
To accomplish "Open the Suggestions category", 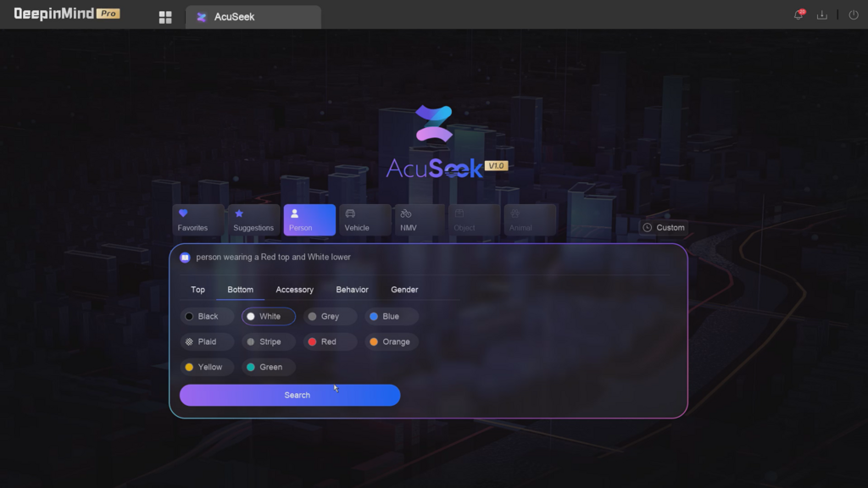I will (253, 219).
